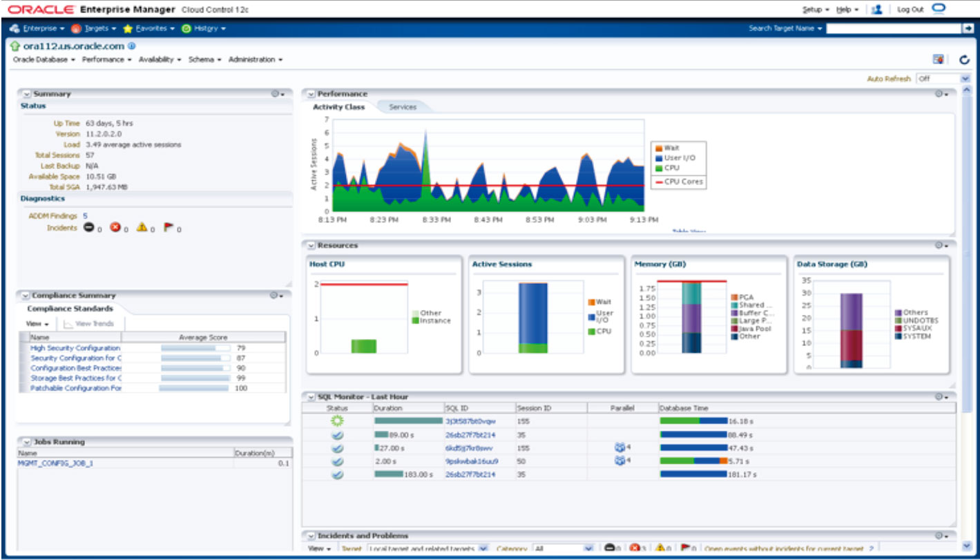Click the search go arrow button

(x=968, y=28)
